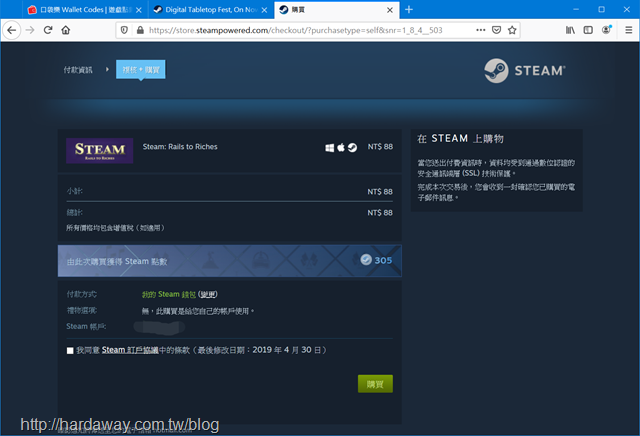
Task: Switch to Digital Tabletop Fest tab
Action: coord(211,10)
